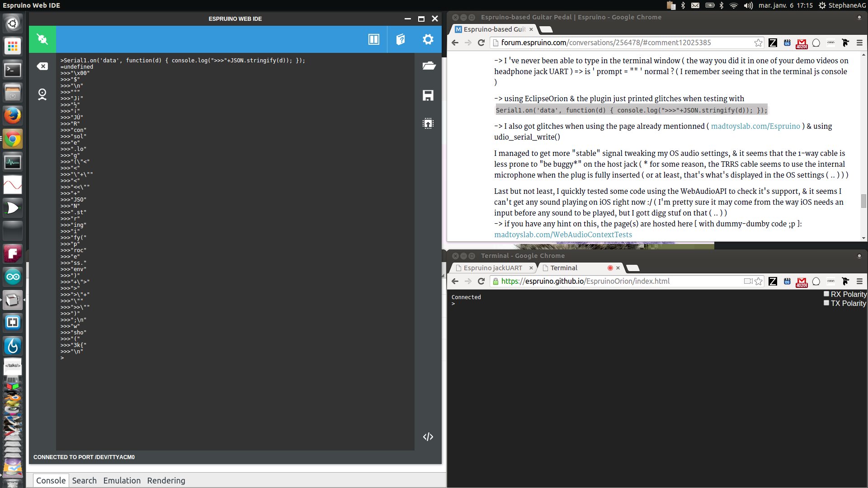Select the Espruino-based Guitar Pedal tab
The width and height of the screenshot is (868, 488).
click(494, 29)
